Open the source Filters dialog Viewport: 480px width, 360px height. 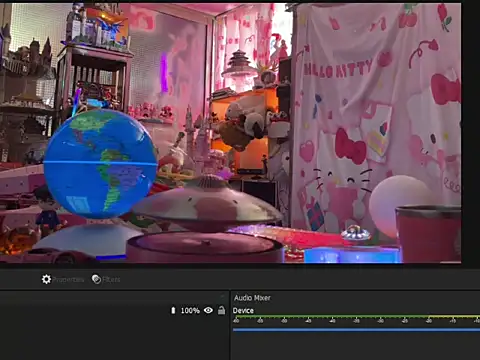coord(106,279)
